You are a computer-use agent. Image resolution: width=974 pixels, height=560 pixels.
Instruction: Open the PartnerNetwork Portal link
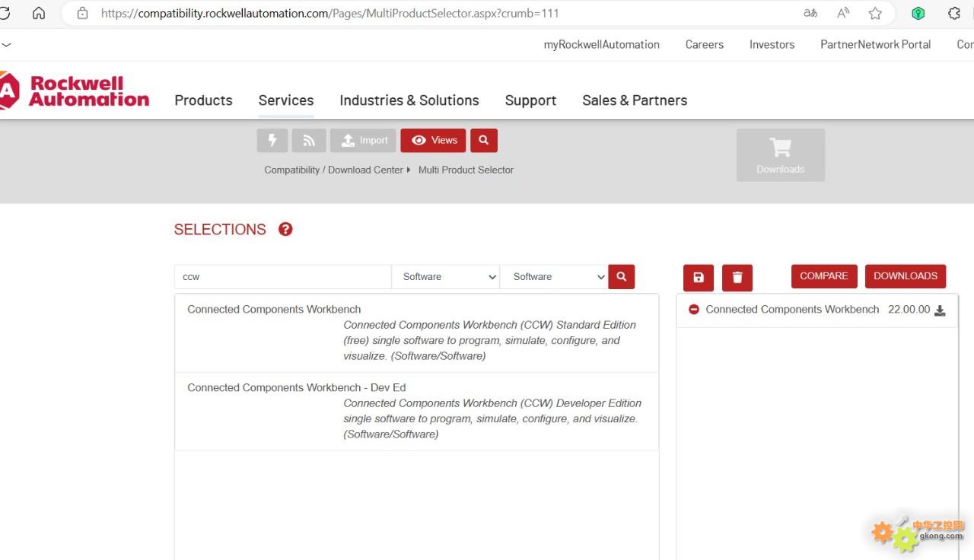(x=876, y=45)
